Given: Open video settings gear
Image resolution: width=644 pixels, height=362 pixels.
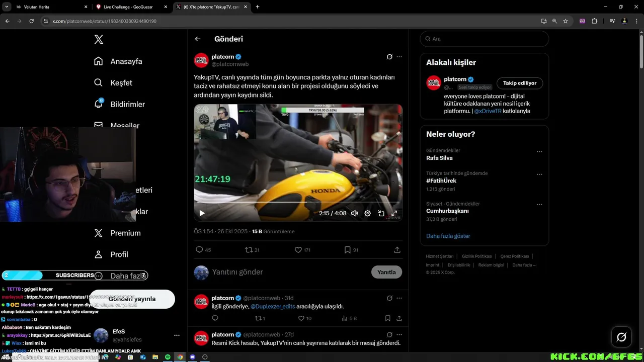Looking at the screenshot, I should pyautogui.click(x=368, y=213).
